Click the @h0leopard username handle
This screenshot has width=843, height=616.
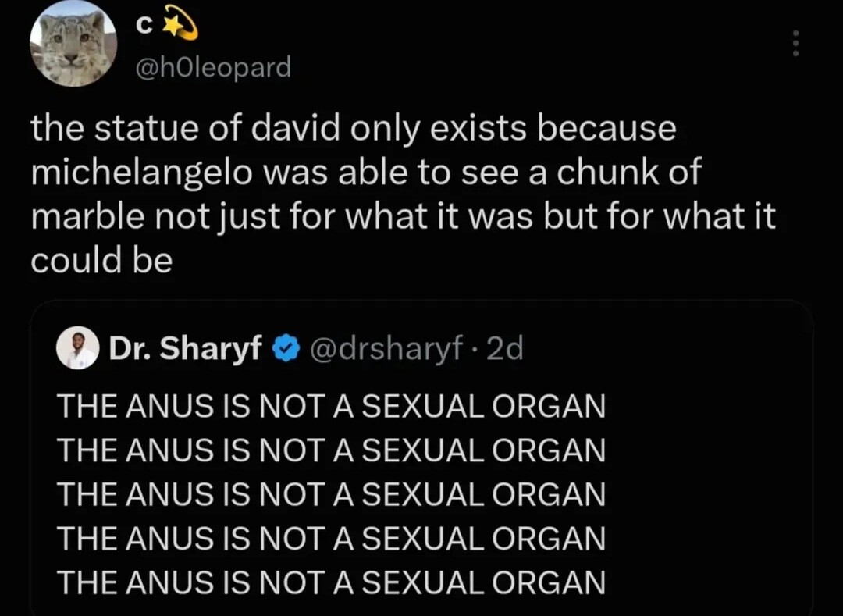(x=212, y=68)
